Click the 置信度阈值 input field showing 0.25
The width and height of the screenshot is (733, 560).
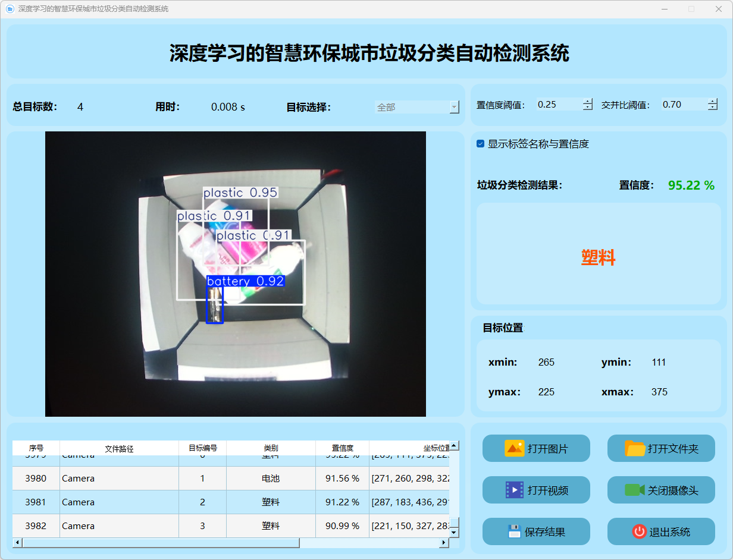click(559, 105)
